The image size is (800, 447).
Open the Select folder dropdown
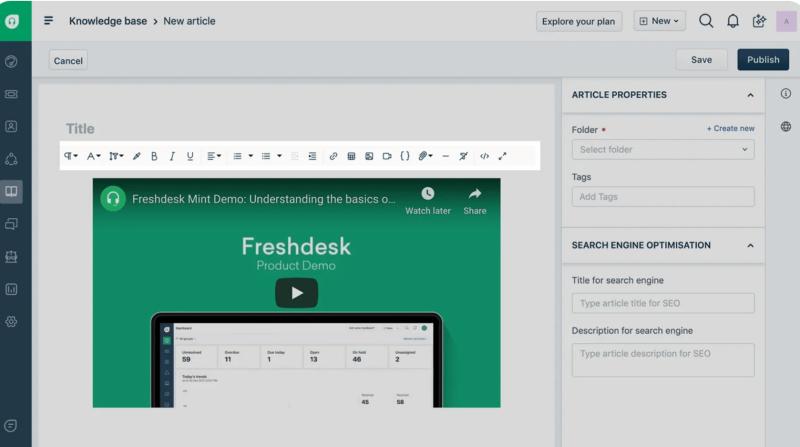(x=663, y=150)
